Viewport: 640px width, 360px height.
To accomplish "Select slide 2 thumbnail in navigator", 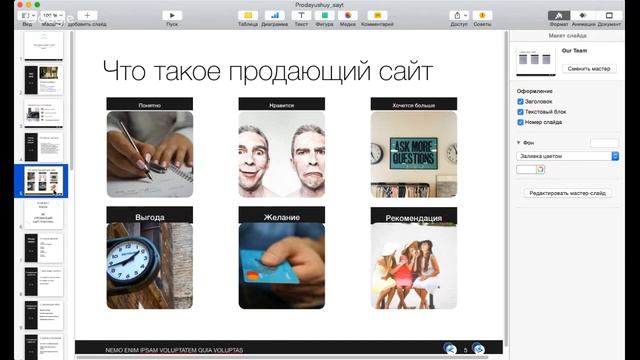I will [44, 80].
